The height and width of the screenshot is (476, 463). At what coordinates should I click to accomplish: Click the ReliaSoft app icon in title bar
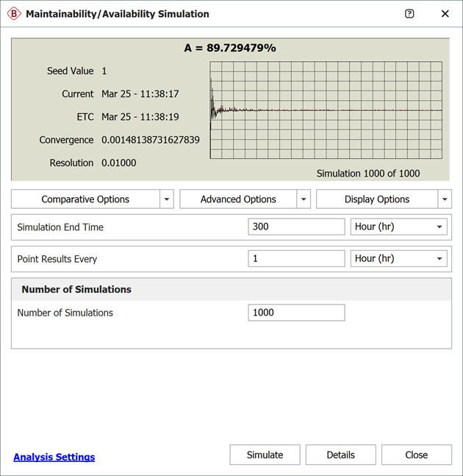(x=14, y=14)
